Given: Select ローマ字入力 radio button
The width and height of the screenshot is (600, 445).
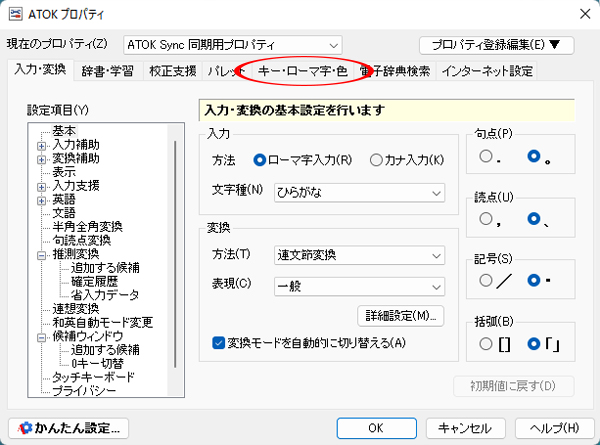Looking at the screenshot, I should pos(259,160).
